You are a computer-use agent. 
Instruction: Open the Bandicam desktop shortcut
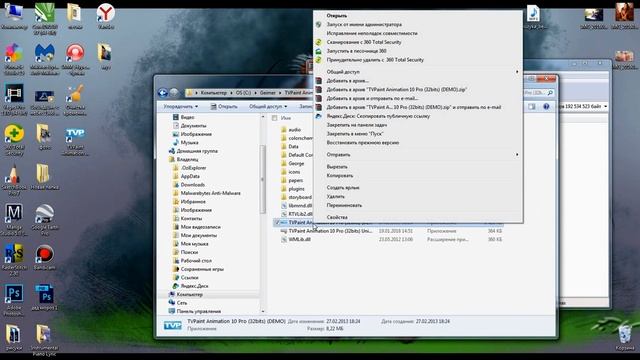[45, 257]
